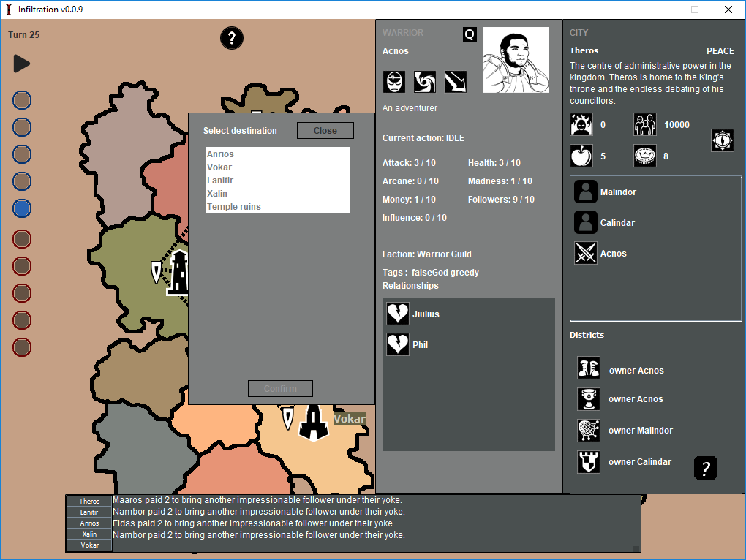Click the Vokar castle icon on map
This screenshot has height=560, width=746.
point(314,422)
